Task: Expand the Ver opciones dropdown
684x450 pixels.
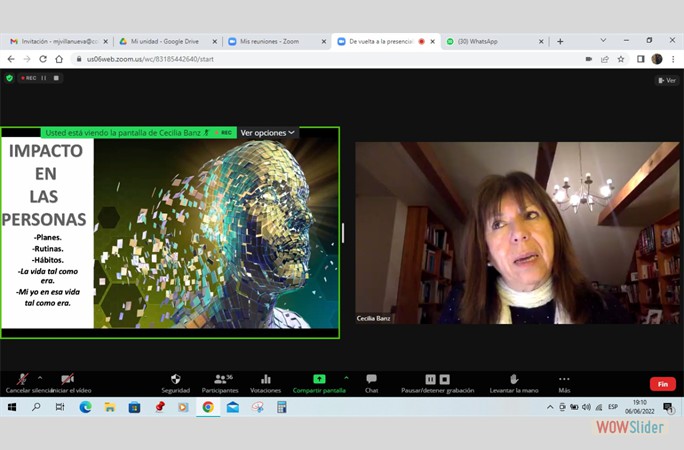Action: pos(267,133)
